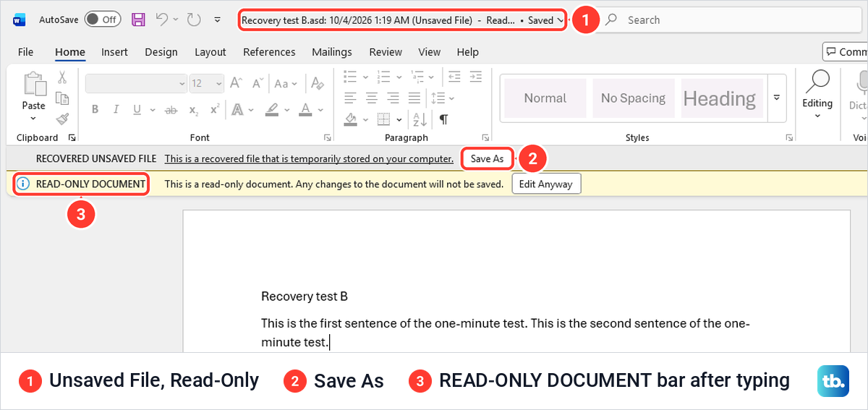Justify the paragraph text
868x410 pixels.
tap(415, 97)
